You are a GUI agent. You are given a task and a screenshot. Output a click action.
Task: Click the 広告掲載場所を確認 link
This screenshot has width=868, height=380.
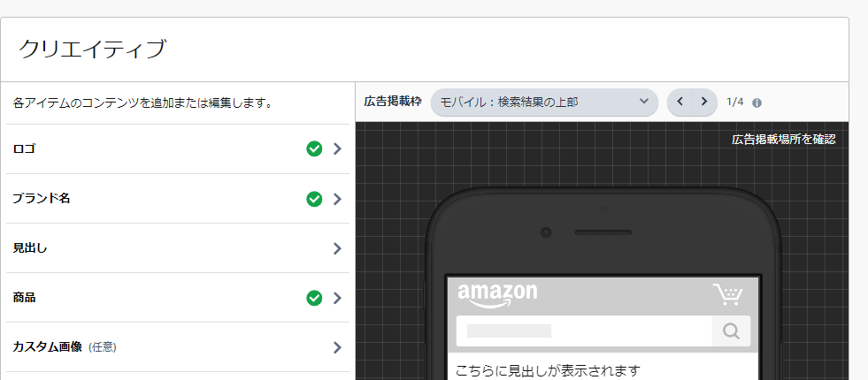point(783,140)
